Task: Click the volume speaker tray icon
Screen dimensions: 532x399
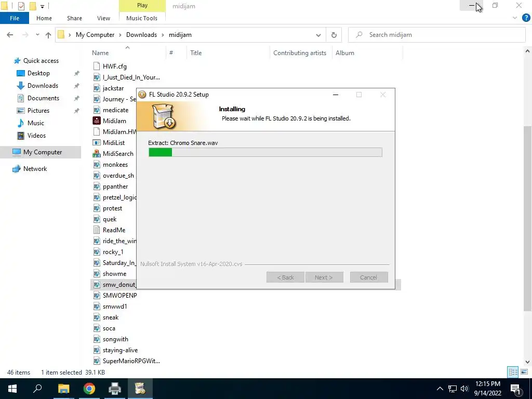Action: (x=465, y=389)
